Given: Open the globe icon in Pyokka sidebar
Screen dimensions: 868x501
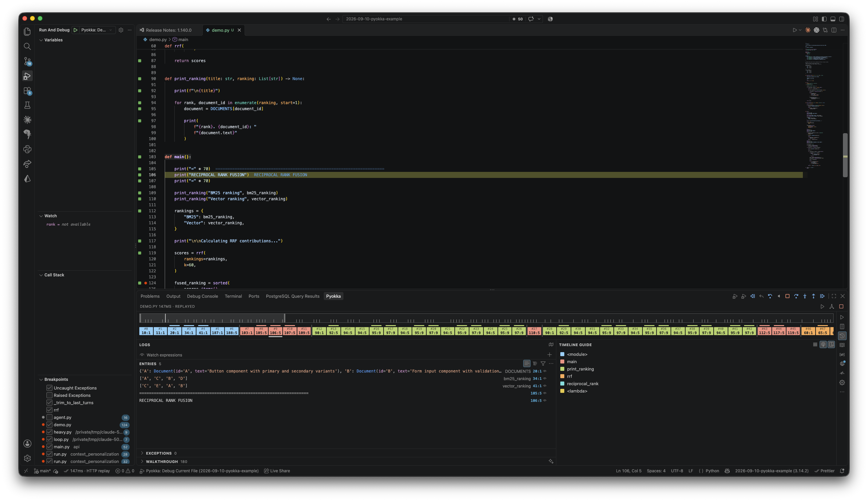Looking at the screenshot, I should (842, 364).
